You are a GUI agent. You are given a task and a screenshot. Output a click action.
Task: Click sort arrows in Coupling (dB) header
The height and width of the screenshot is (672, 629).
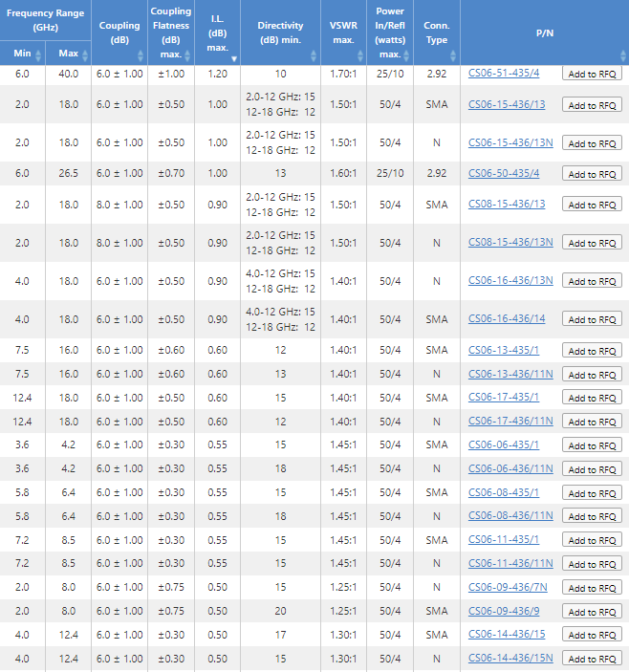141,54
